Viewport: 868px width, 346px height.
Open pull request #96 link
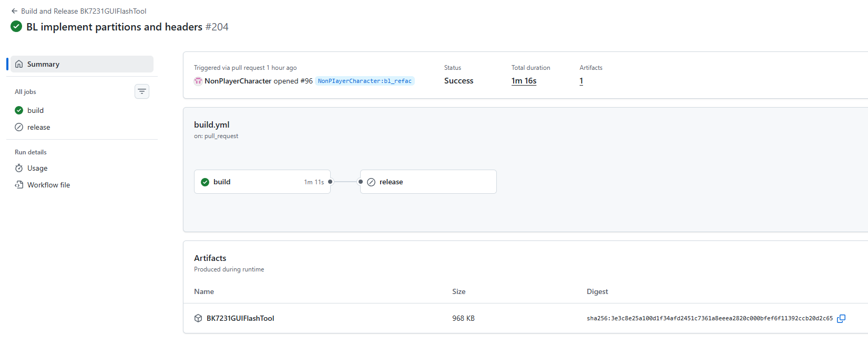(307, 81)
